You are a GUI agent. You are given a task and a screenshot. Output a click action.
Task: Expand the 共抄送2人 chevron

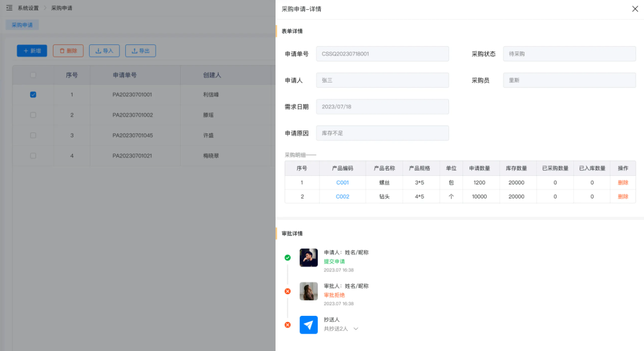(x=355, y=329)
